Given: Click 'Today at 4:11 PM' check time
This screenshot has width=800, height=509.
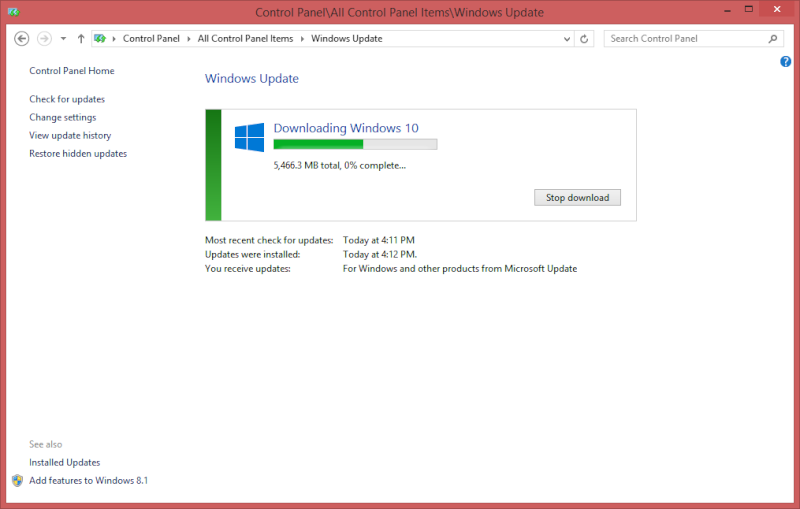Looking at the screenshot, I should (x=379, y=240).
